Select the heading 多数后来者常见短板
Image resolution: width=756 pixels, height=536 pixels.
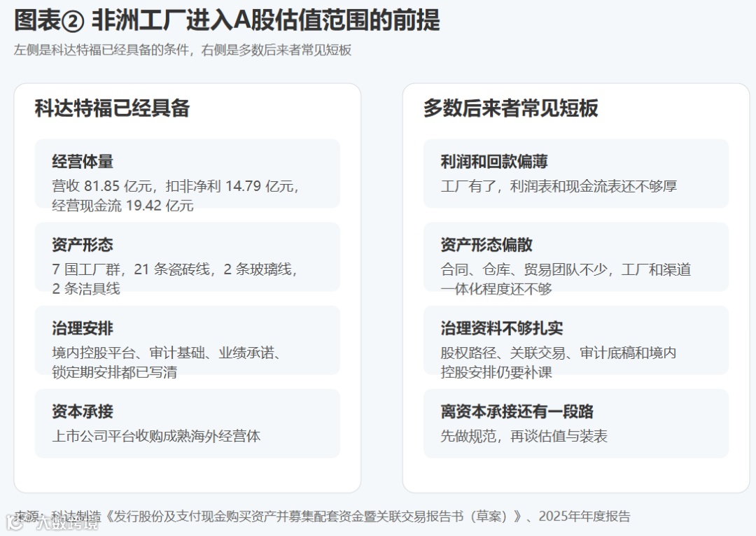[x=510, y=108]
